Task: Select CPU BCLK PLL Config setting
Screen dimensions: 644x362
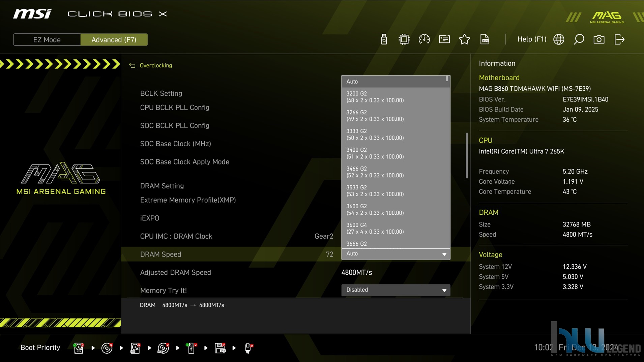Action: click(175, 108)
